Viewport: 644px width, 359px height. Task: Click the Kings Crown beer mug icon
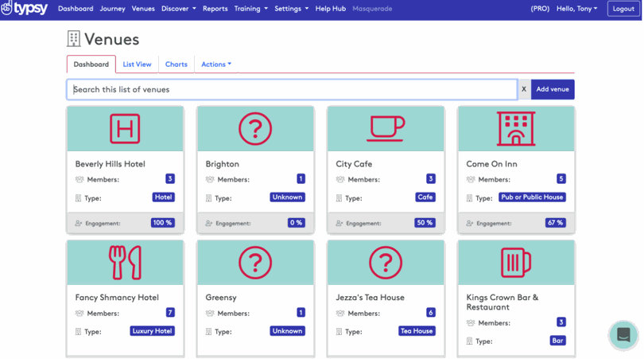[x=516, y=263]
